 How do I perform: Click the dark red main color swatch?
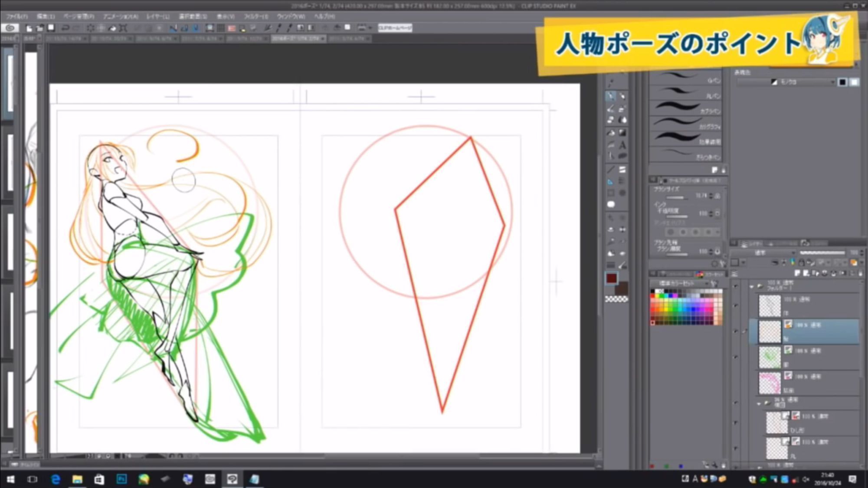[x=612, y=278]
